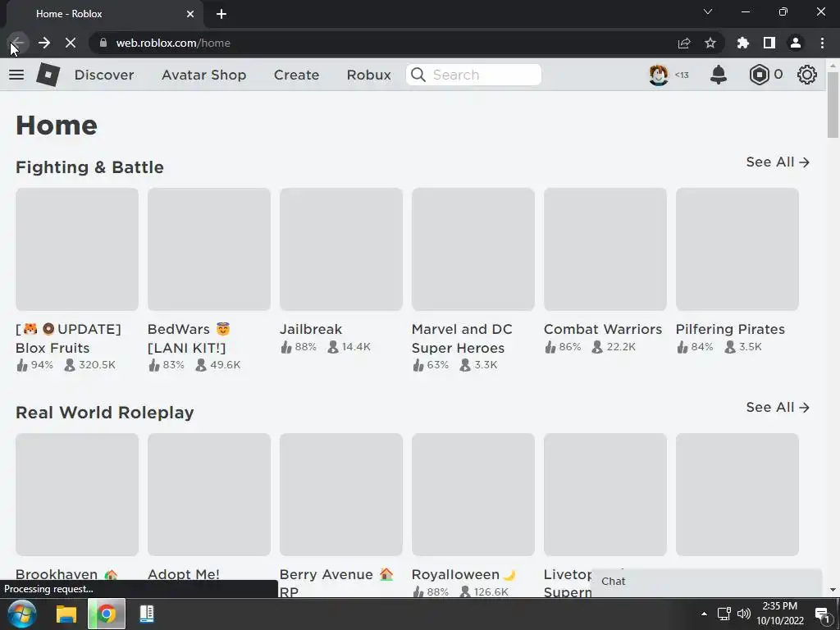Image resolution: width=840 pixels, height=630 pixels.
Task: See all Fighting & Battle games
Action: pos(778,162)
